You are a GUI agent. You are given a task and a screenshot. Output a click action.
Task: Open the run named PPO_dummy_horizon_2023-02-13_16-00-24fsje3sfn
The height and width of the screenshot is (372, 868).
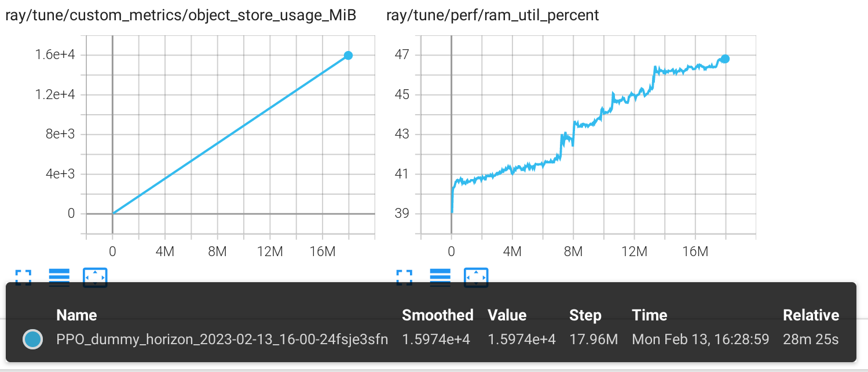pyautogui.click(x=222, y=339)
